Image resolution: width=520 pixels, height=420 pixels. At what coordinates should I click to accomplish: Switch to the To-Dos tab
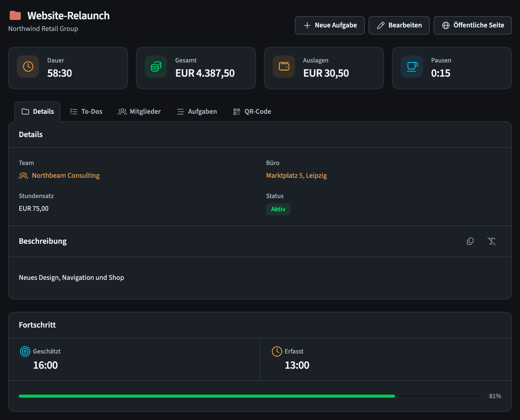(x=86, y=112)
